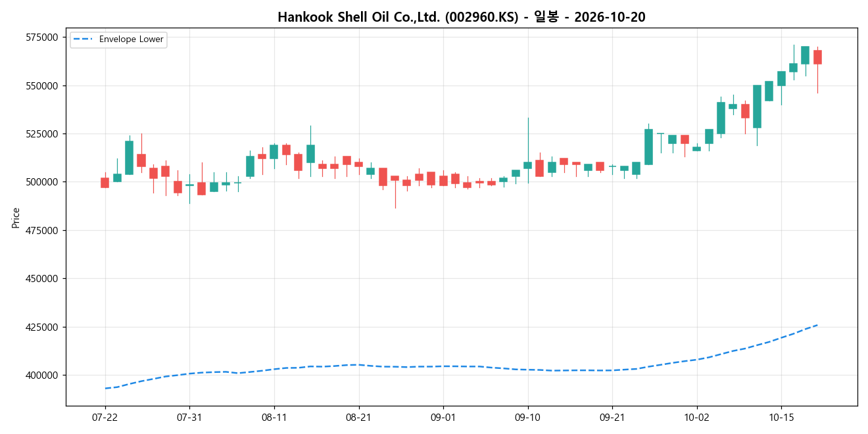Image resolution: width=868 pixels, height=434 pixels.
Task: Click the 09-21 date tick label
Action: pyautogui.click(x=612, y=417)
